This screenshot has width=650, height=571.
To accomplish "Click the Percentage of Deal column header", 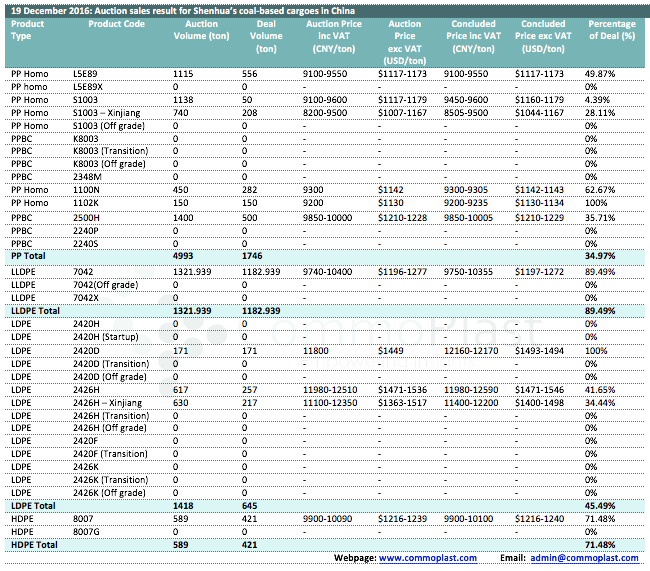I will 612,30.
